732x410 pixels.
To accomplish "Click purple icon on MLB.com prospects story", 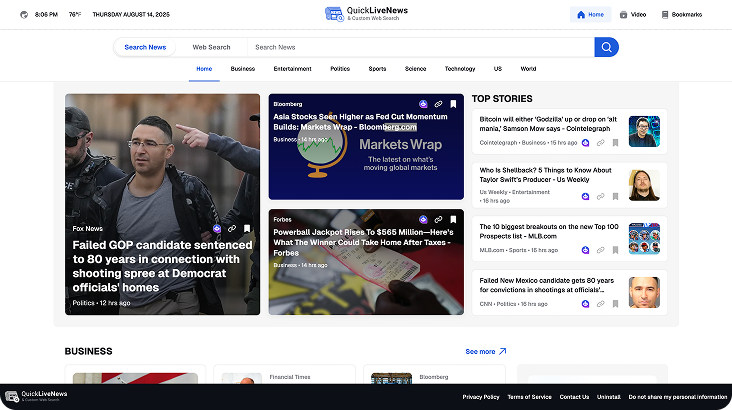I will (x=585, y=250).
